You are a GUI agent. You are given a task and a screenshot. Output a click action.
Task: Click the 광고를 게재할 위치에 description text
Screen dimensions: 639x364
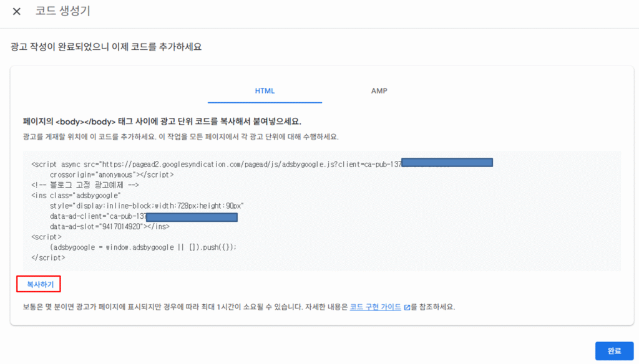(180, 136)
